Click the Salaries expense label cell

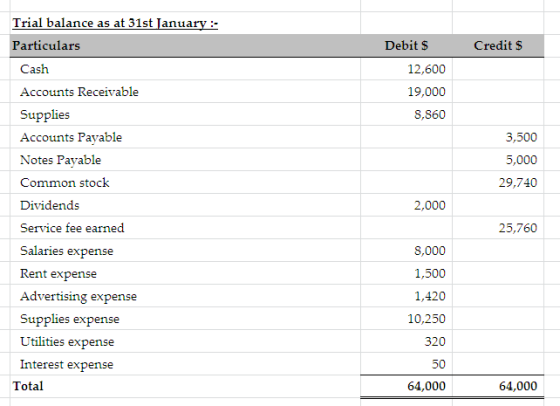[67, 251]
